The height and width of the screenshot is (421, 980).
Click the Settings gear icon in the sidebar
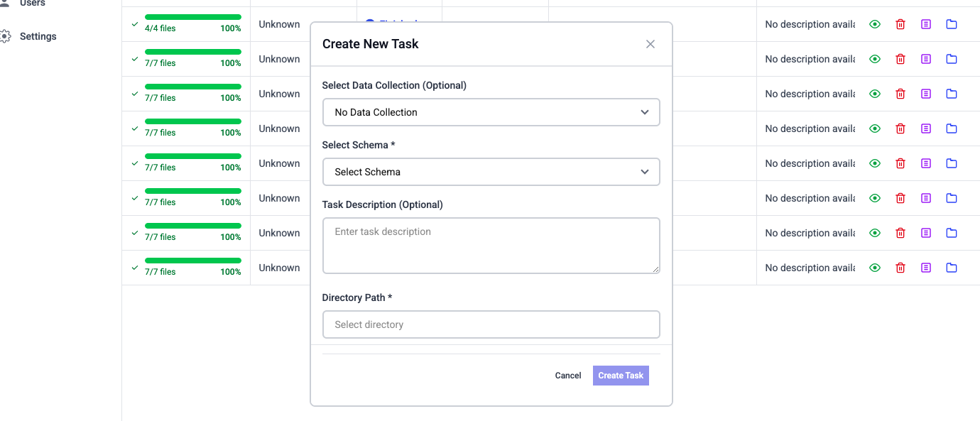[x=6, y=36]
